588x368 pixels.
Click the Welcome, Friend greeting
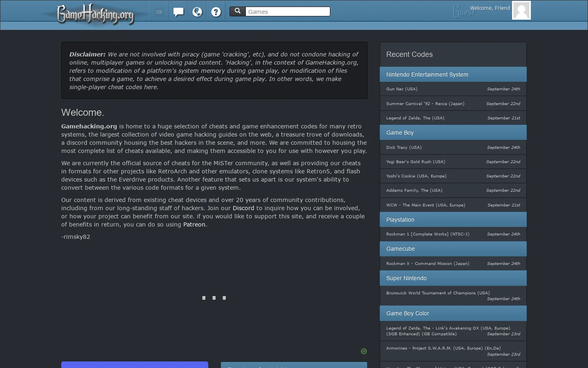pos(490,8)
